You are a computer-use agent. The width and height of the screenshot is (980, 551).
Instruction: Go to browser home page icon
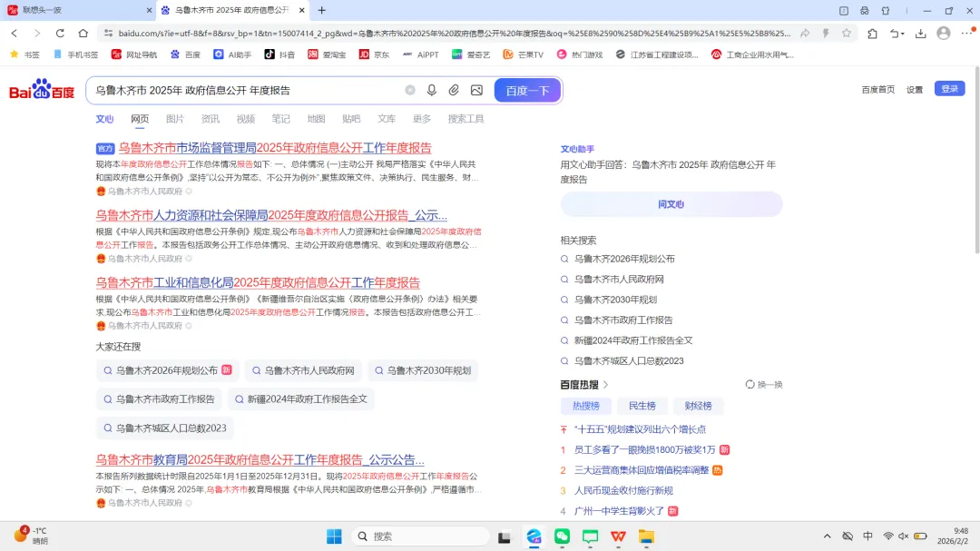click(x=83, y=34)
